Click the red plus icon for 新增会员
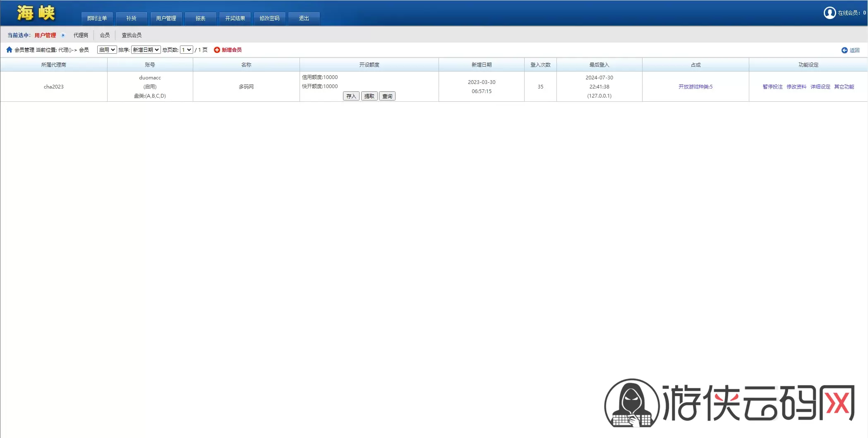The height and width of the screenshot is (438, 868). click(x=217, y=50)
